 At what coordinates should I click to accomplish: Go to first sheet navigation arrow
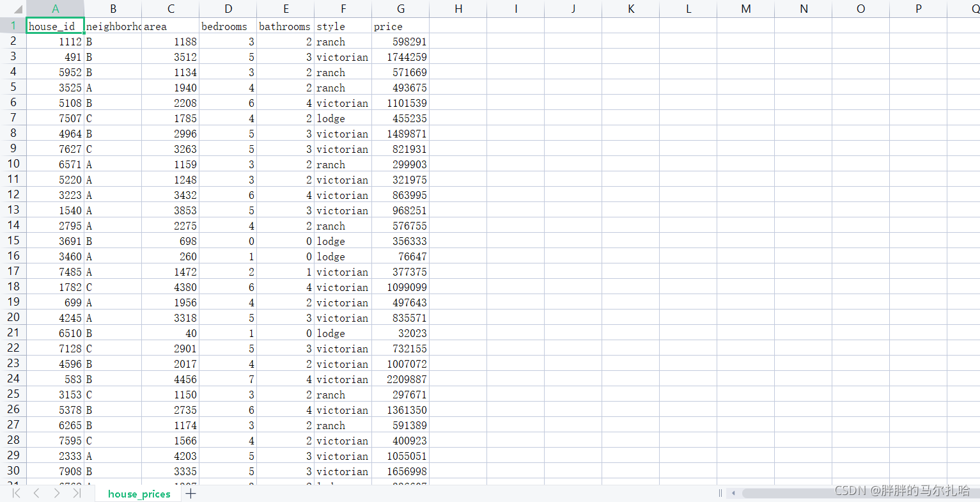coord(17,493)
